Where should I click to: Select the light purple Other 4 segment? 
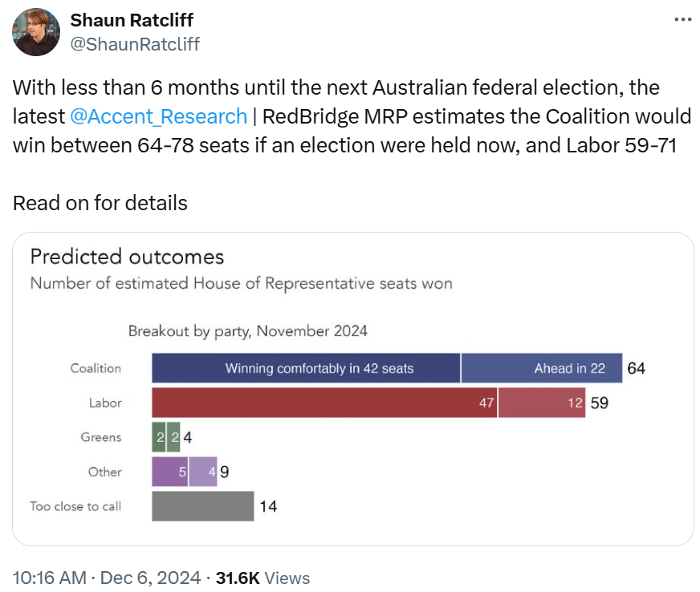pos(202,472)
